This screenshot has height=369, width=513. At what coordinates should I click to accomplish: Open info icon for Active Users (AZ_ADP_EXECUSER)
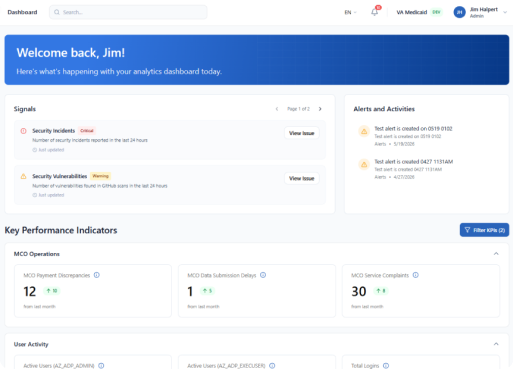[x=272, y=366]
